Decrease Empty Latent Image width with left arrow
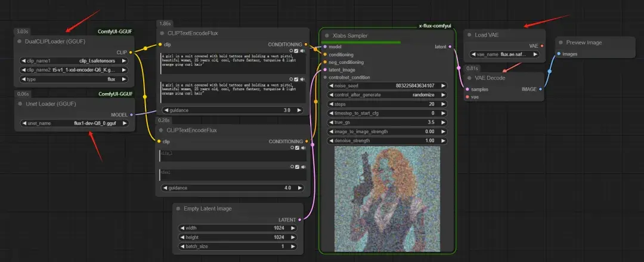 181,227
